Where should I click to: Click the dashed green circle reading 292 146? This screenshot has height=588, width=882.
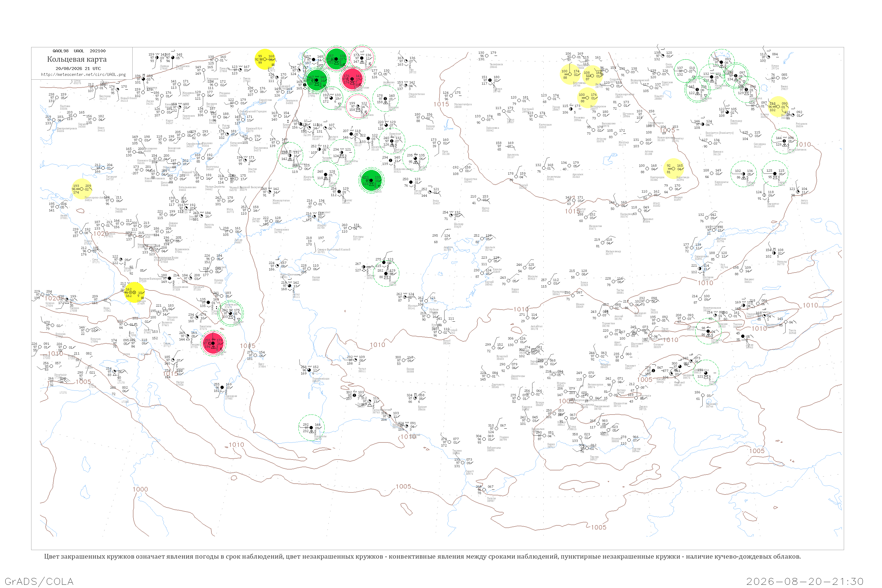[x=311, y=427]
